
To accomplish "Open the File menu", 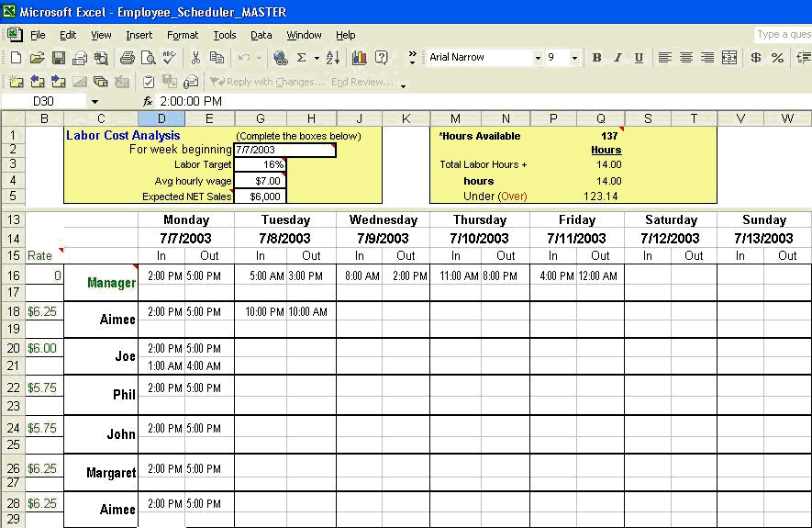I will point(38,35).
